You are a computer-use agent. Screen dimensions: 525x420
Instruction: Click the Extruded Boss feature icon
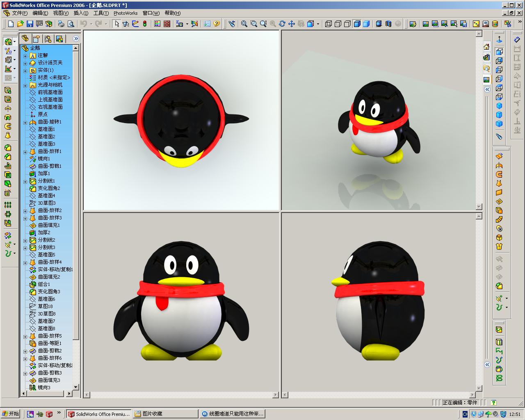point(8,90)
